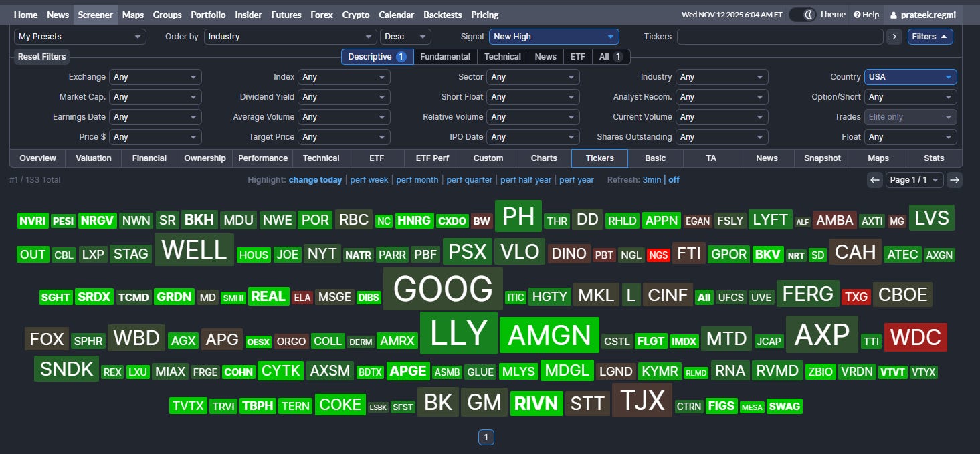Open the LLY ticker tile
The width and height of the screenshot is (980, 454).
tap(459, 333)
